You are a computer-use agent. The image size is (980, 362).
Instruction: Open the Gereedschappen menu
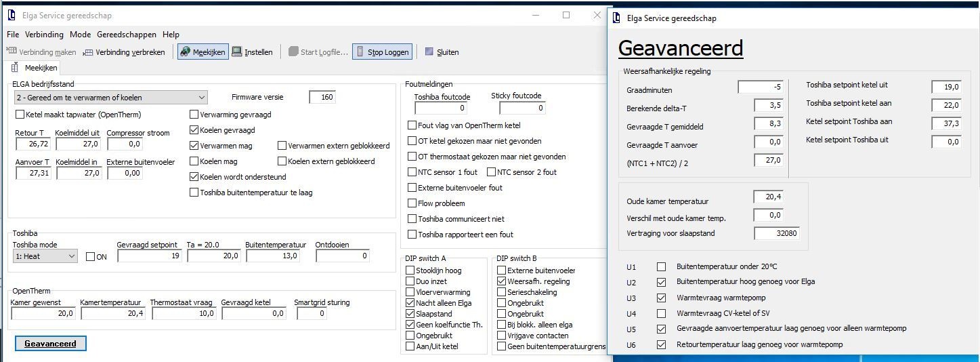127,35
